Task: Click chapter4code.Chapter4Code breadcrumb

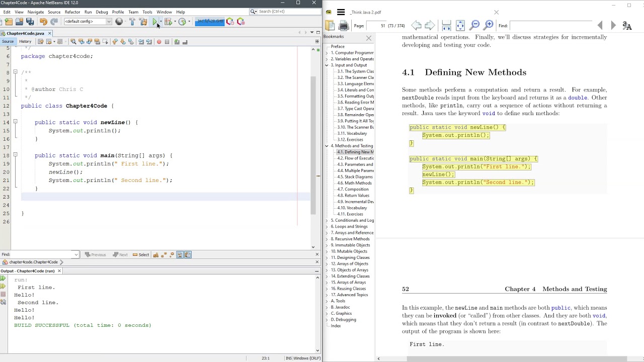Action: point(33,262)
